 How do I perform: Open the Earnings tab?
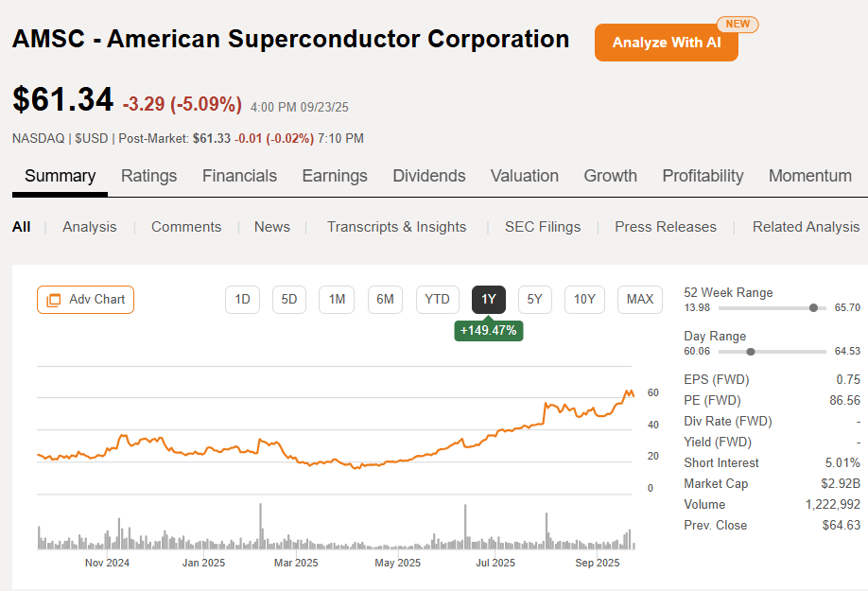point(335,176)
